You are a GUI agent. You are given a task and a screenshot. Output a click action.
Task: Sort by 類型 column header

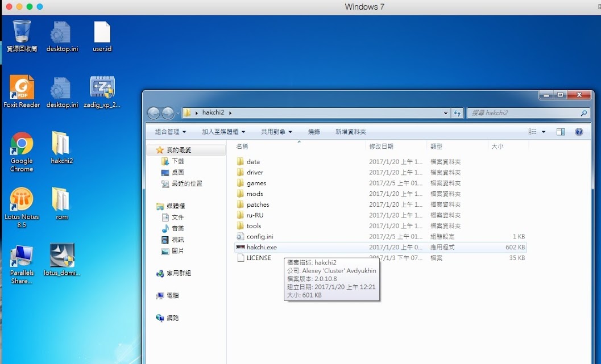click(x=457, y=146)
